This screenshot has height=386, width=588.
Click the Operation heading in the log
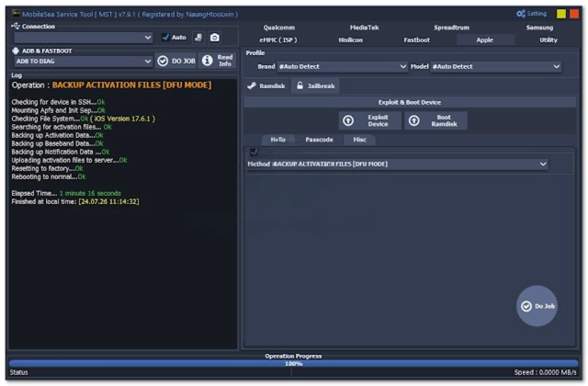111,85
